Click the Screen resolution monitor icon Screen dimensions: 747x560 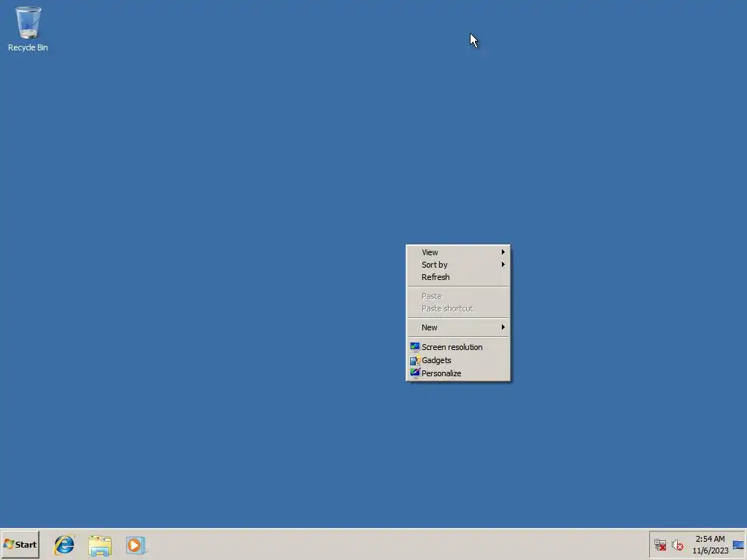pos(415,347)
